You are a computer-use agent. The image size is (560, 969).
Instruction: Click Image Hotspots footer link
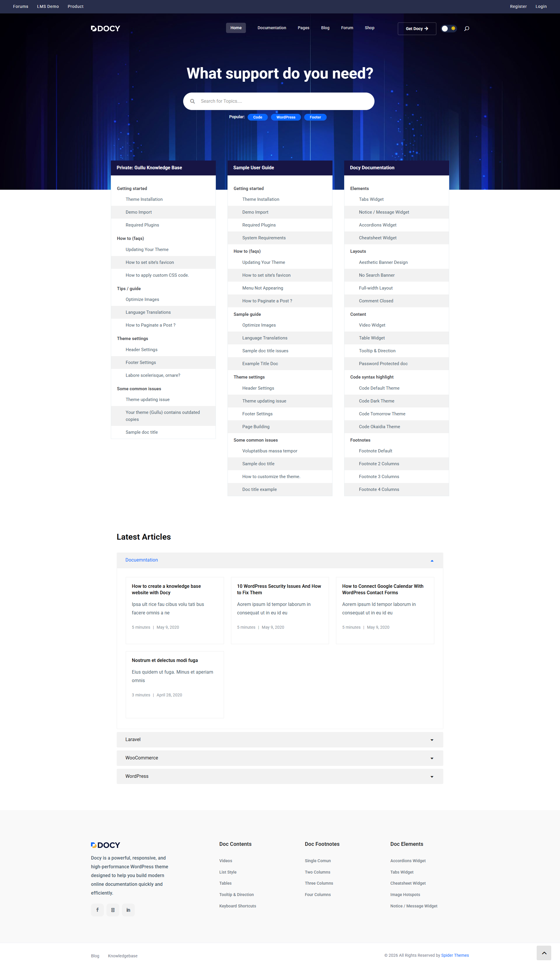coord(405,895)
